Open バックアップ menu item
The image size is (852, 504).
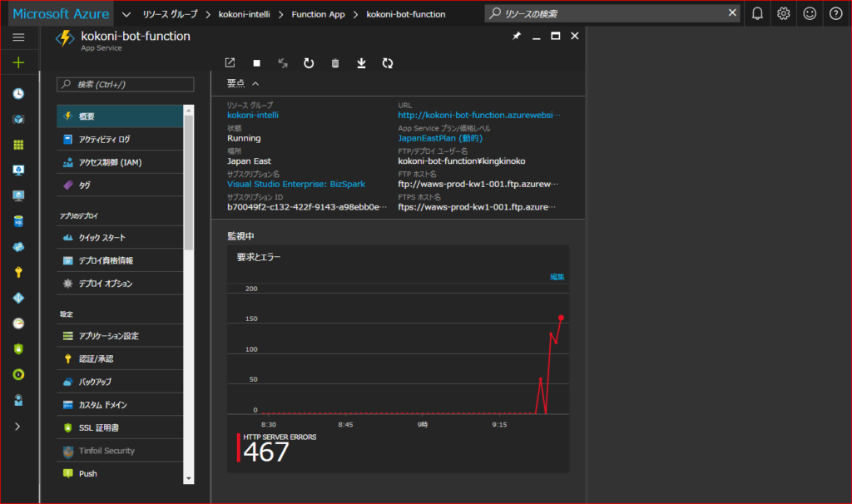tap(120, 382)
